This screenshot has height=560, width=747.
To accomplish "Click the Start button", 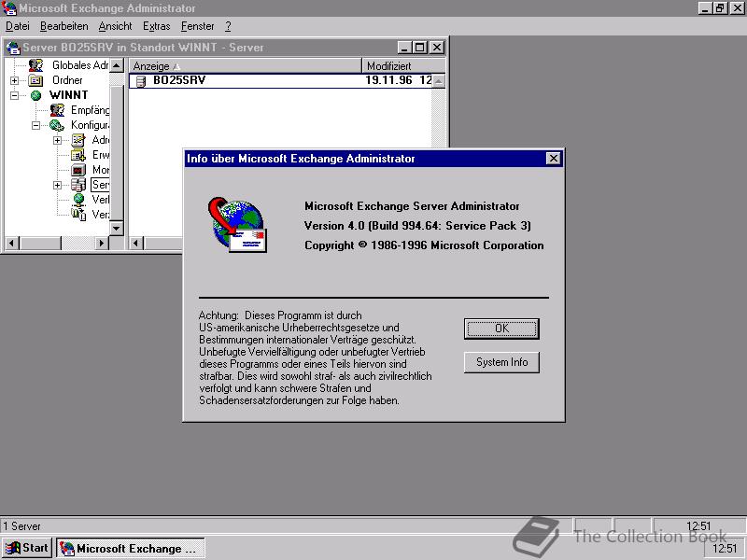I will point(28,548).
